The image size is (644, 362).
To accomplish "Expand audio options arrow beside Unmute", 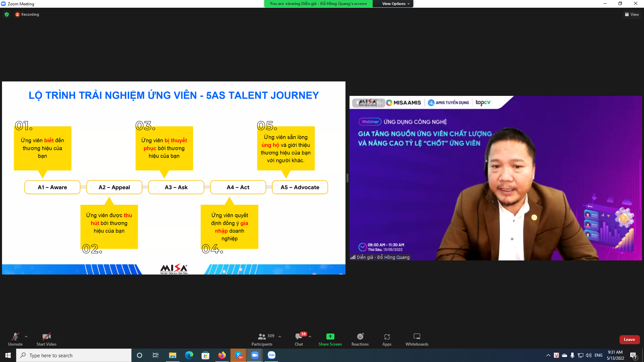I will (x=26, y=337).
